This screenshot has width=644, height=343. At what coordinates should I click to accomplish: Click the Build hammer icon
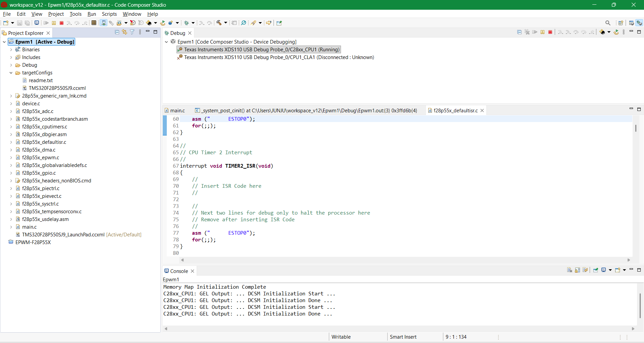219,23
